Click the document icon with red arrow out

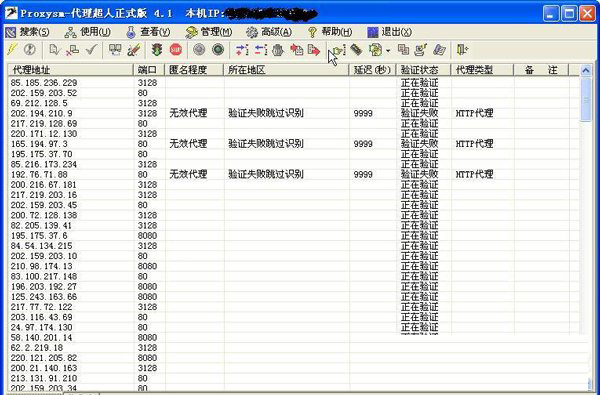[x=314, y=50]
